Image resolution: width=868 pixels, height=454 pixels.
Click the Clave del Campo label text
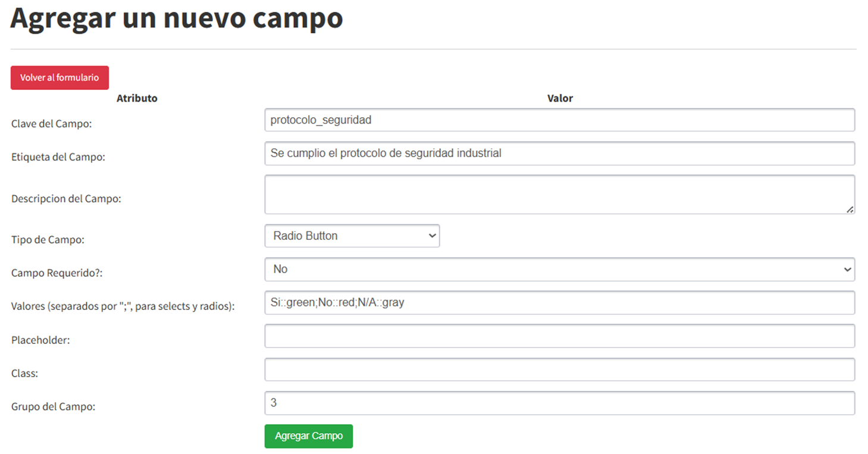click(x=51, y=124)
